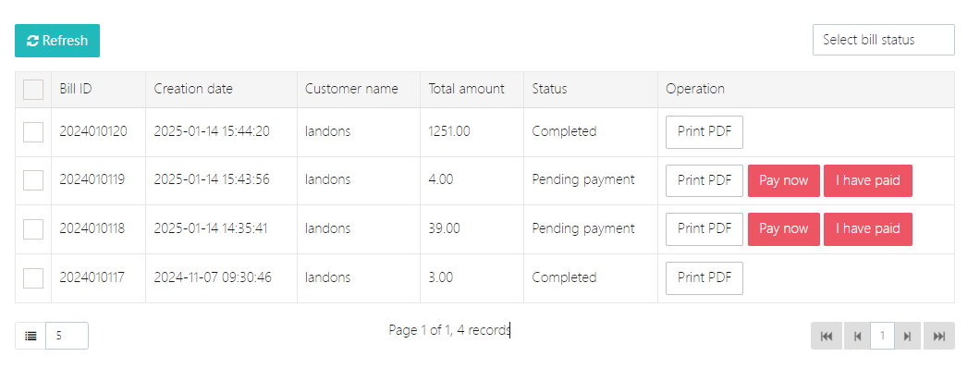The width and height of the screenshot is (980, 369).
Task: Mark bill 2024010119 as I have paid
Action: click(867, 180)
